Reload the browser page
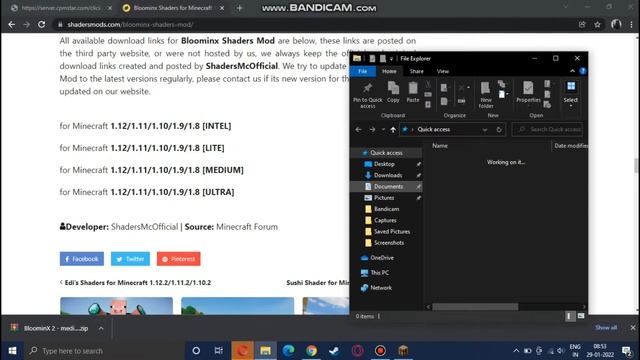Image resolution: width=640 pixels, height=360 pixels. pos(42,24)
